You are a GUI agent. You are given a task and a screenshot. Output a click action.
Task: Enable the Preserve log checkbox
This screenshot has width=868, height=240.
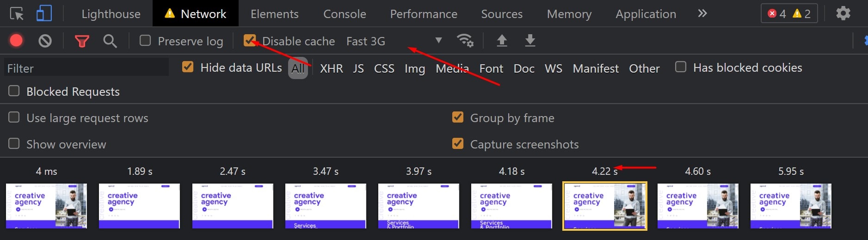145,41
